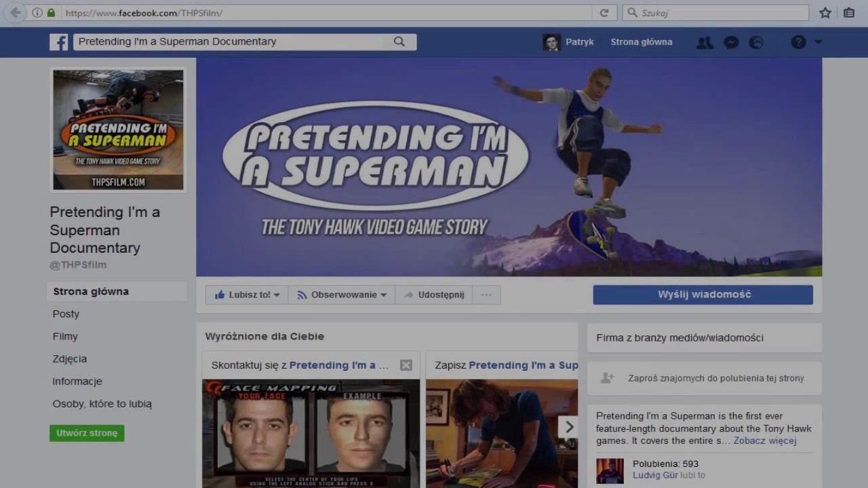Open the cover photo banner

509,167
